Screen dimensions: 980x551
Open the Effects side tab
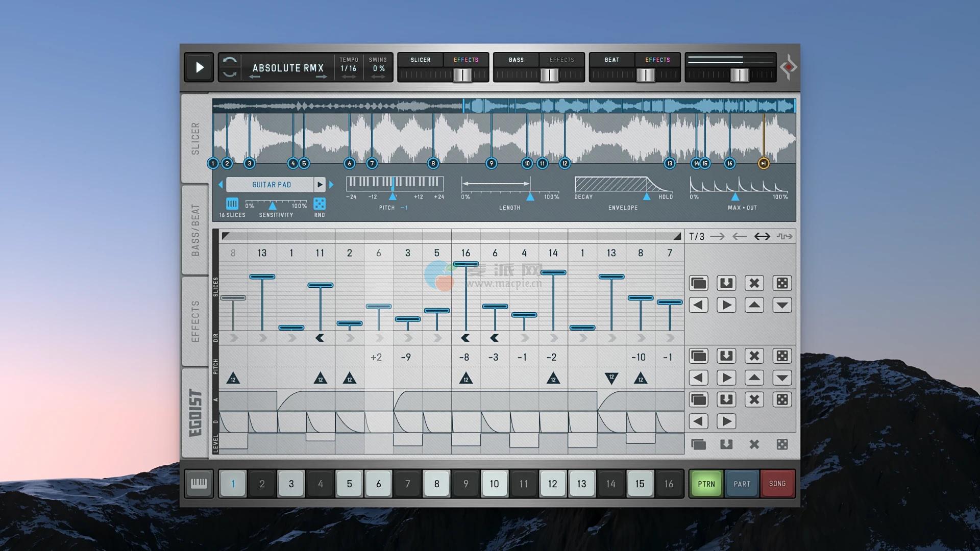(195, 321)
